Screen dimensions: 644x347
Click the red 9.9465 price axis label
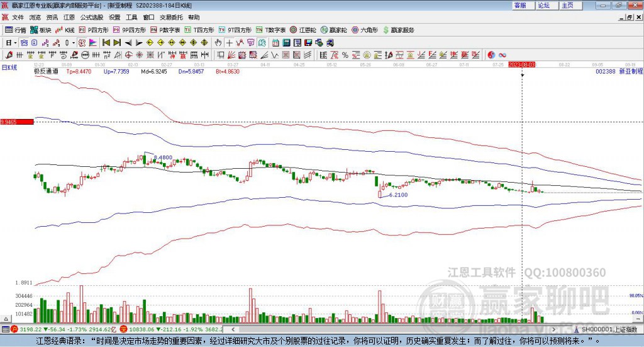[17, 122]
